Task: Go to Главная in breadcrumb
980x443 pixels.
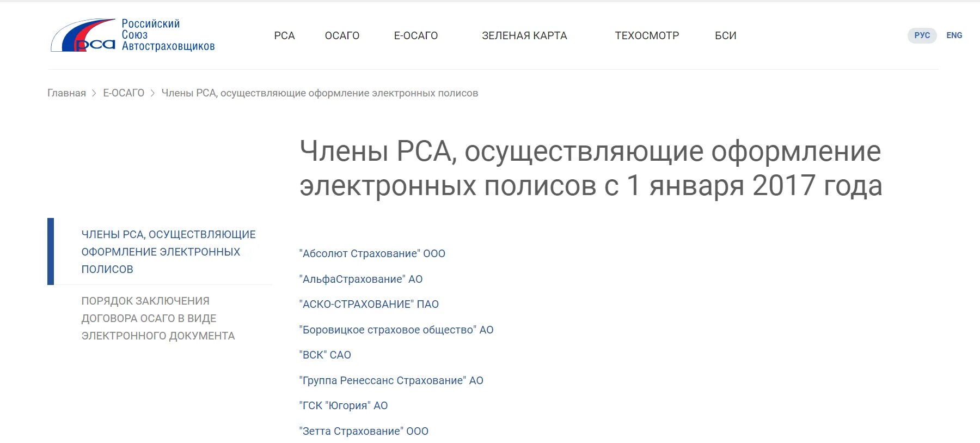Action: (66, 93)
